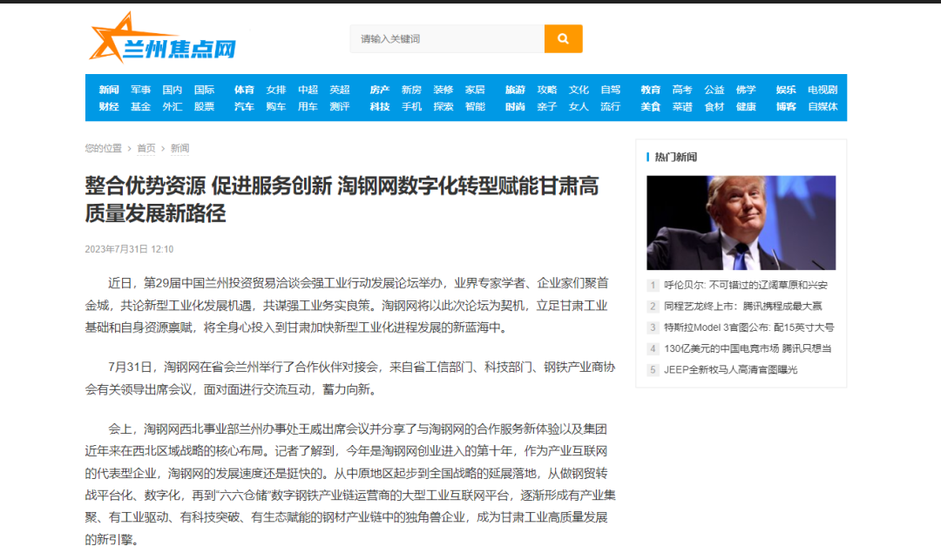Open hot news item 呼伦贝尔 草原
Viewport: 941px width, 560px height.
click(745, 286)
